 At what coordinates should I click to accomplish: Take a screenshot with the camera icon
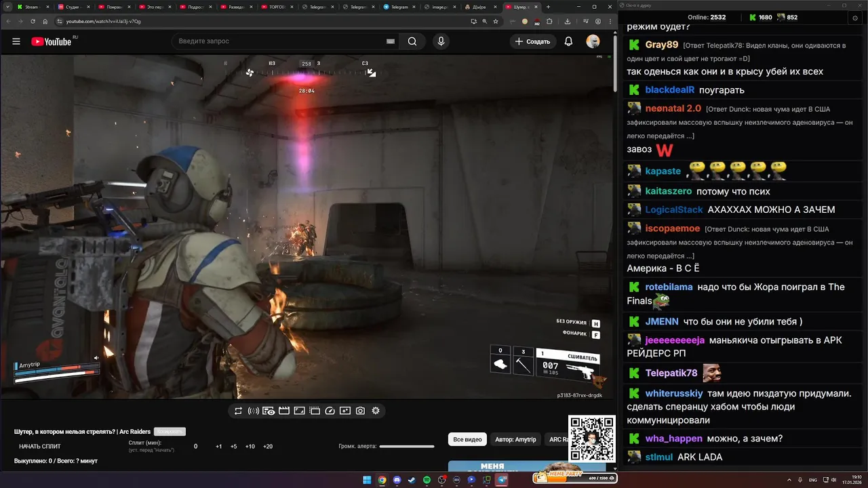coord(361,411)
